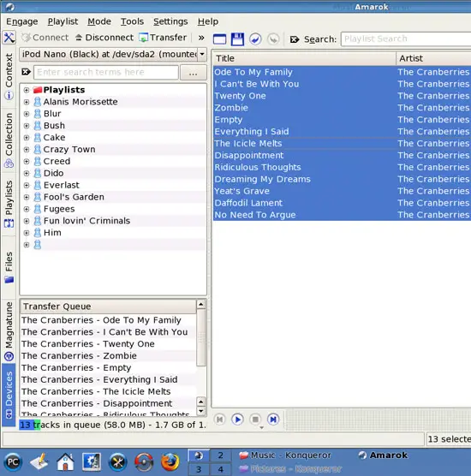Open the Help menu
Image resolution: width=471 pixels, height=476 pixels.
coord(208,21)
